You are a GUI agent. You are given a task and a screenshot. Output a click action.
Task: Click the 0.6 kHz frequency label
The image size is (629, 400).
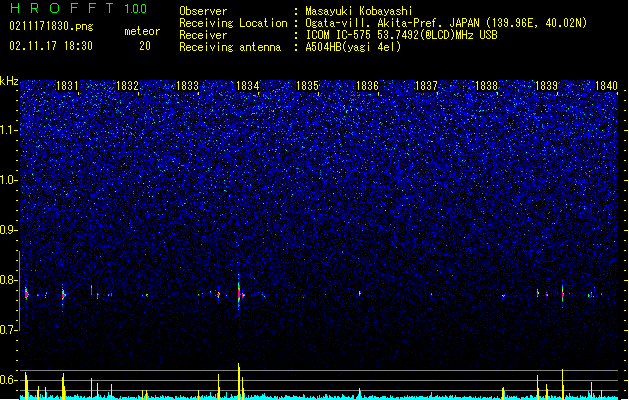click(x=9, y=380)
